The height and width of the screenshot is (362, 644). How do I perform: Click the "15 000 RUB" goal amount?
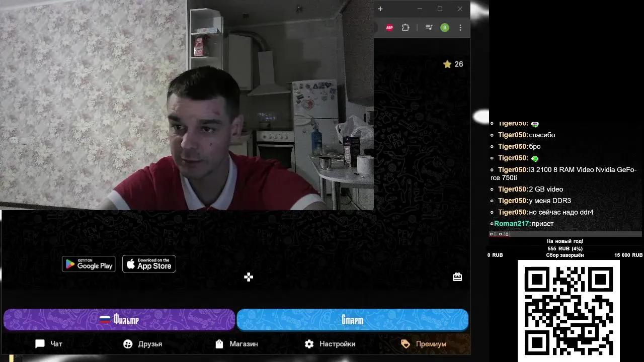[628, 255]
